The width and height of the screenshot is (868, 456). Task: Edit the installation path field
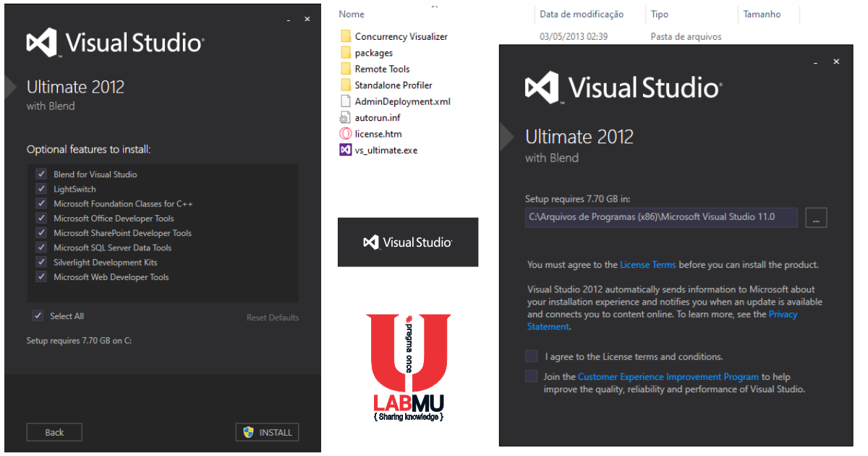[x=661, y=217]
